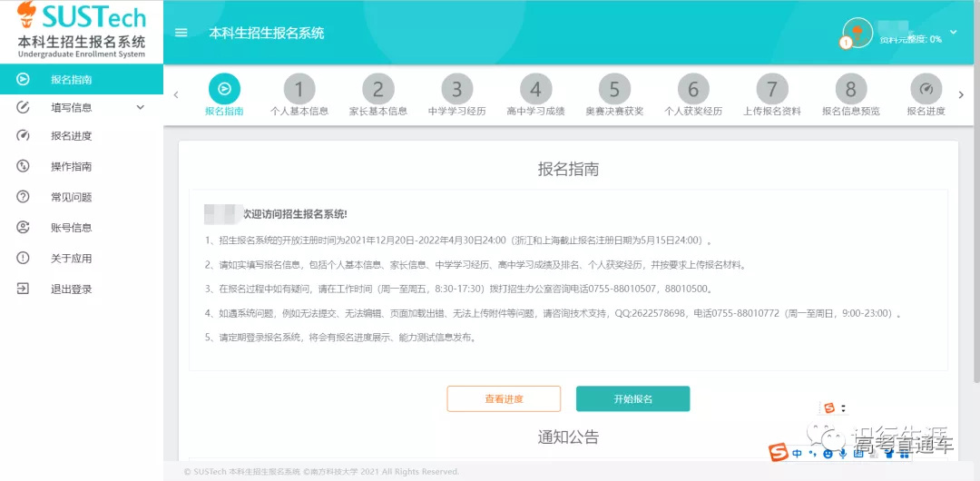Image resolution: width=980 pixels, height=481 pixels.
Task: Go to step 2 家长基本信息
Action: (x=378, y=95)
